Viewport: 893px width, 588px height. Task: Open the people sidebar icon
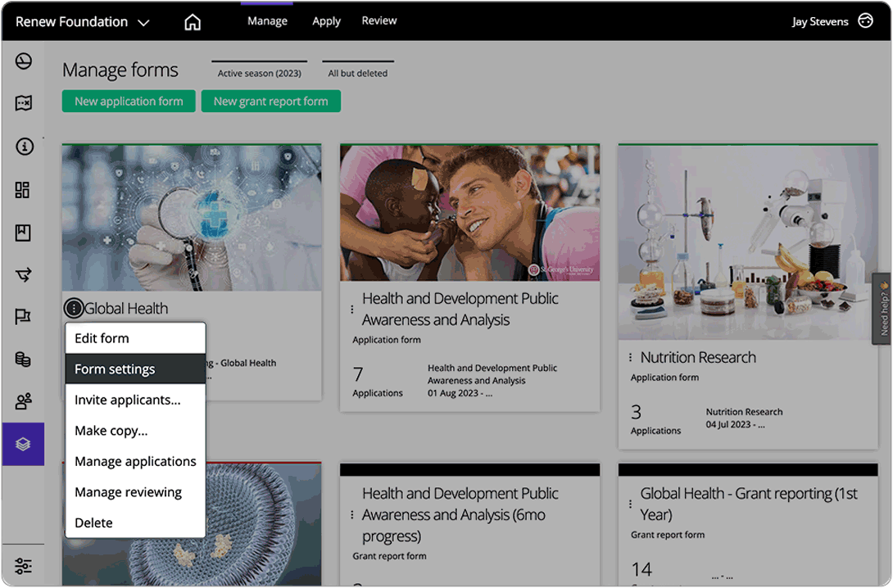pyautogui.click(x=24, y=401)
